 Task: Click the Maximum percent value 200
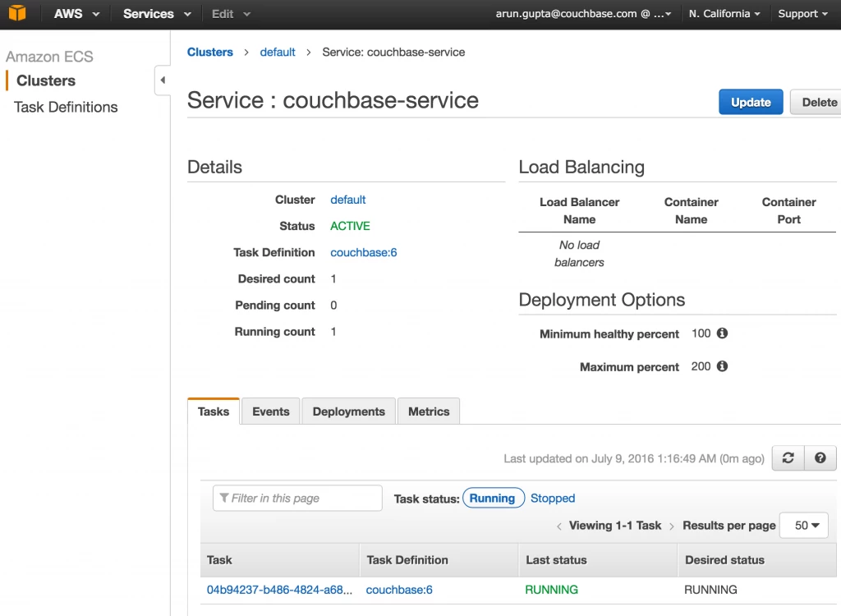pos(701,366)
